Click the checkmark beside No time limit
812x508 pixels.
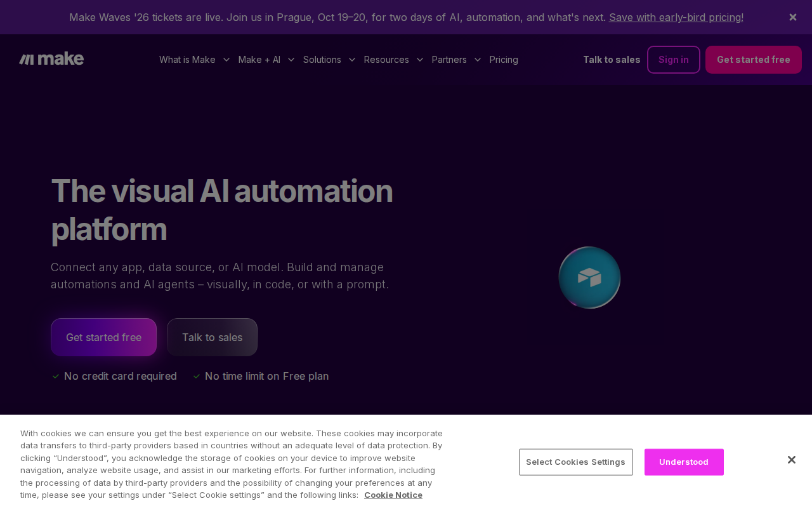tap(197, 377)
